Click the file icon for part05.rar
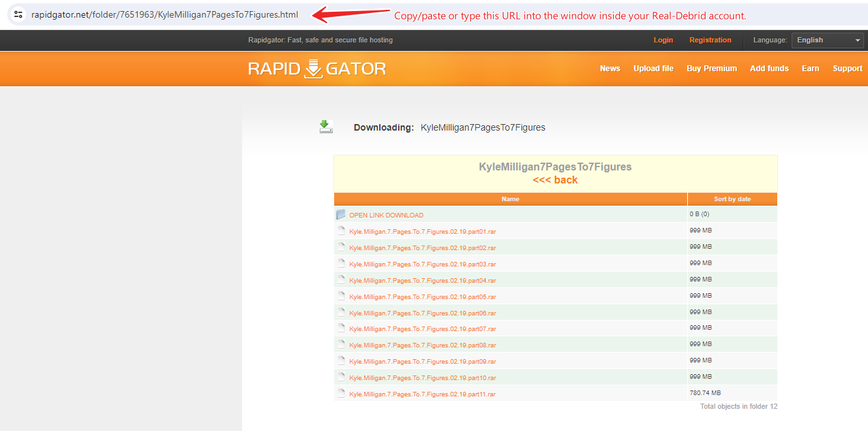The width and height of the screenshot is (868, 431). (341, 296)
